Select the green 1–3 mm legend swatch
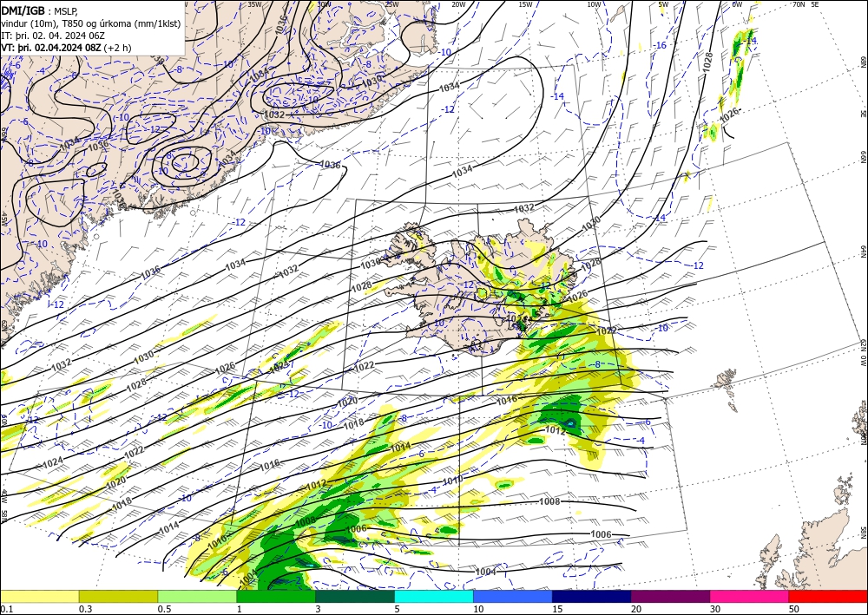 [276, 596]
